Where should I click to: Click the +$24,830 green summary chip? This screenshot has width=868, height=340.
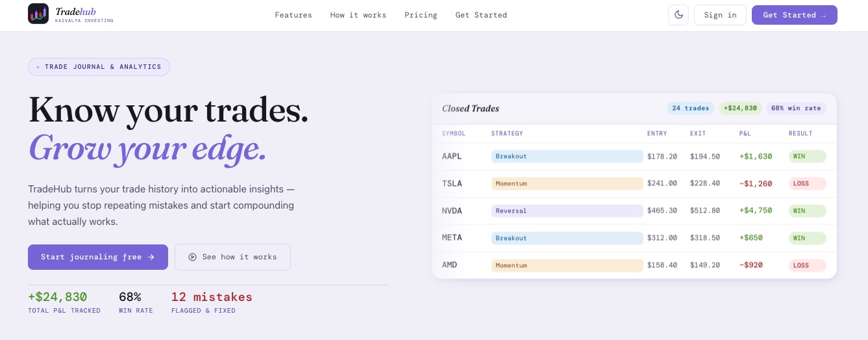(x=741, y=108)
